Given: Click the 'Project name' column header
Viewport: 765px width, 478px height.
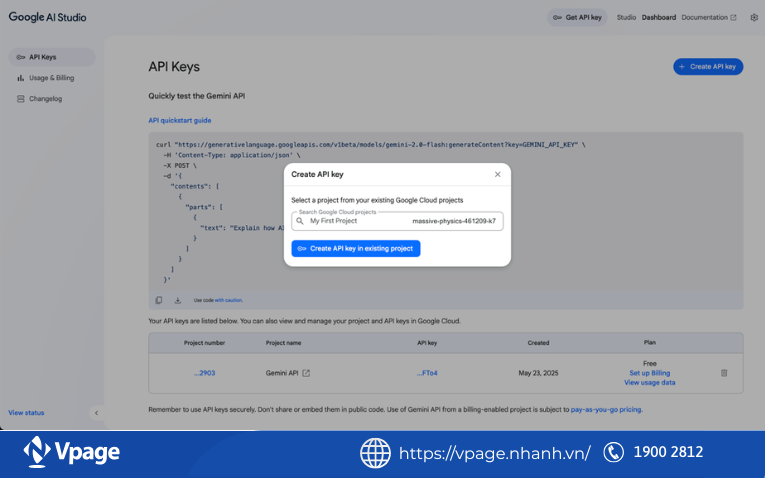Looking at the screenshot, I should [283, 343].
